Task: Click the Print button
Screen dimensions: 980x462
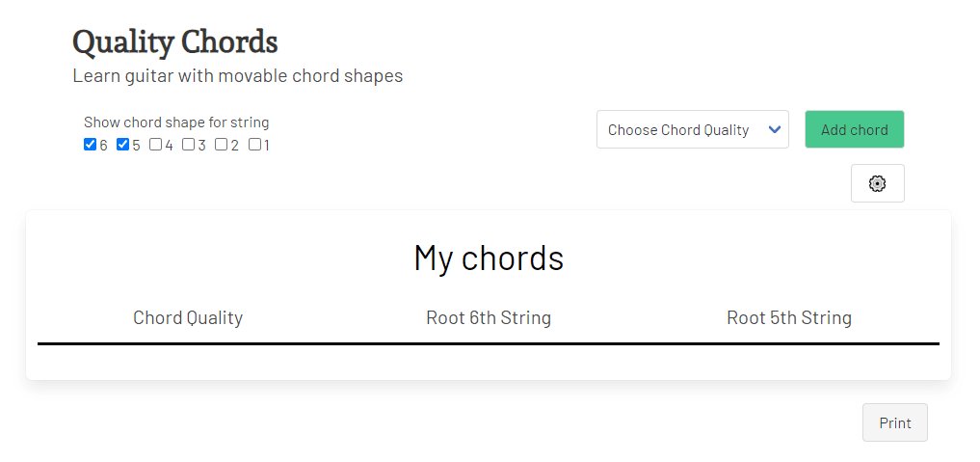Action: [895, 422]
